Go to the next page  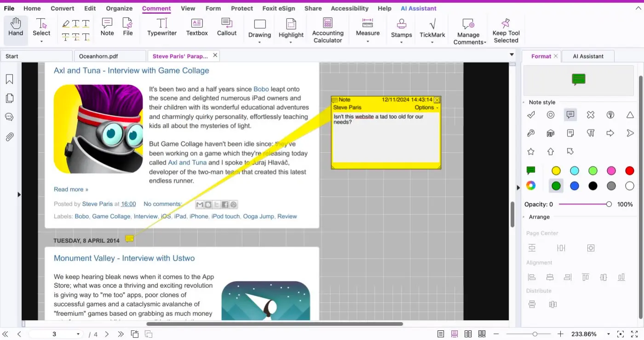pos(107,334)
